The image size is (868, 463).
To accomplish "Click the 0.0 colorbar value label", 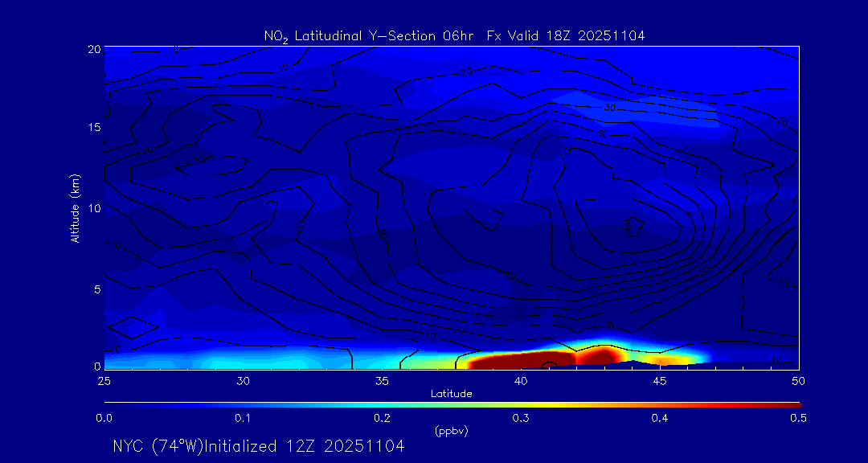I will point(104,418).
